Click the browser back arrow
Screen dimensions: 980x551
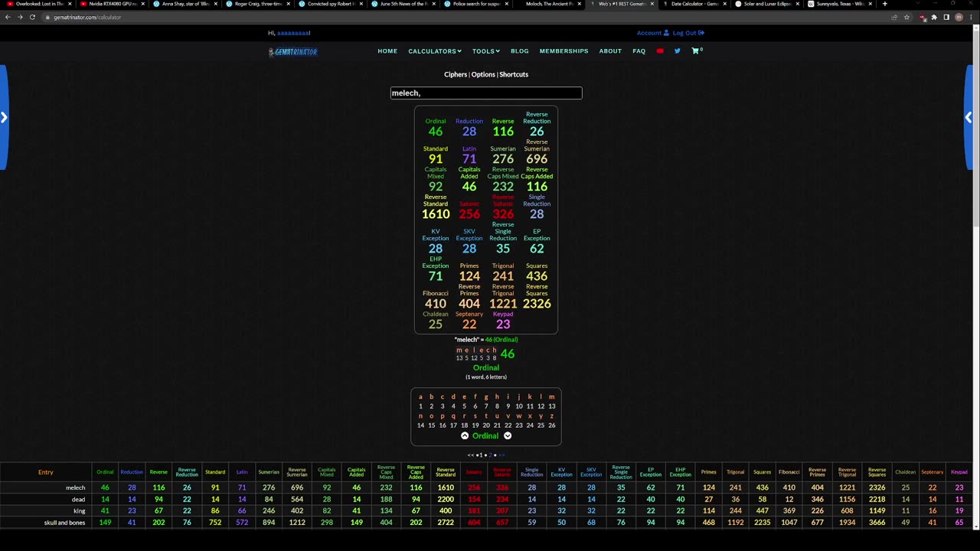click(7, 17)
